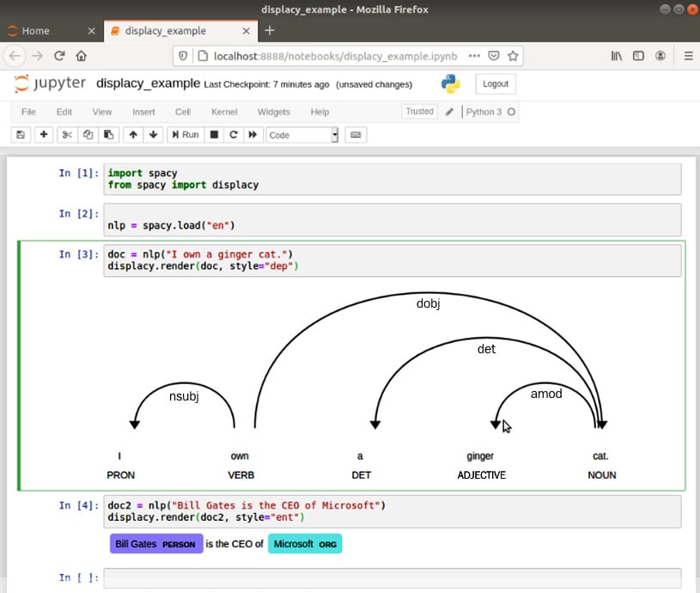
Task: Click the empty last code cell
Action: (x=393, y=578)
